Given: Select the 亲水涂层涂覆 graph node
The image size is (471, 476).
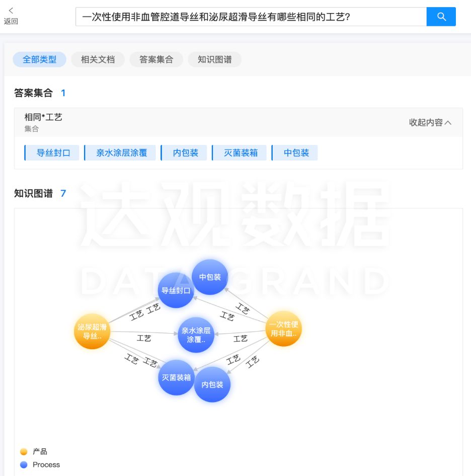Looking at the screenshot, I should coord(196,335).
